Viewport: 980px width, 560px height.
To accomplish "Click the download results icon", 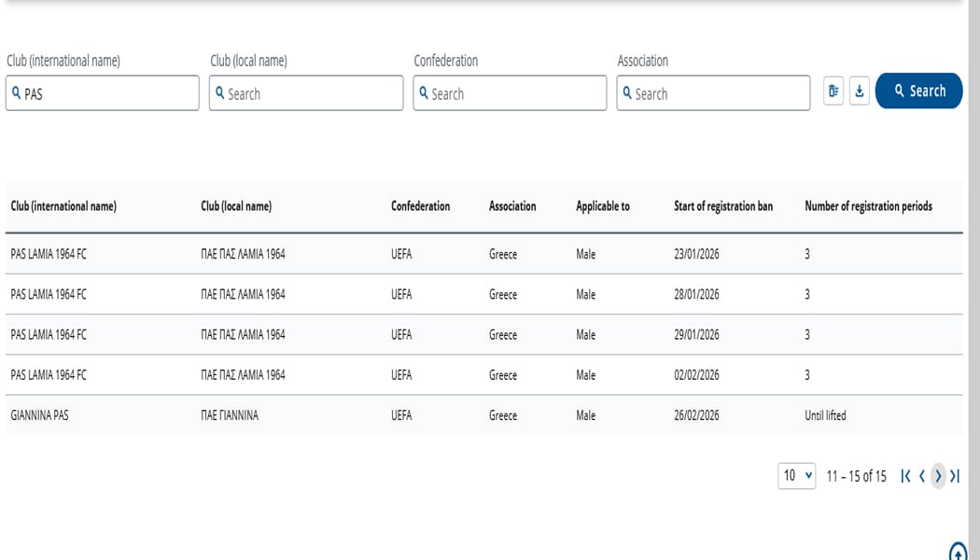I will [860, 91].
